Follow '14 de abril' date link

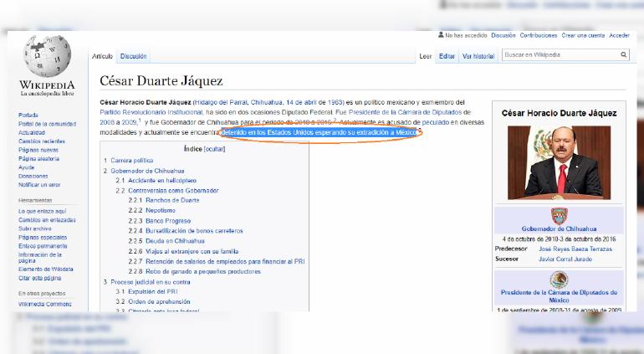[x=301, y=102]
